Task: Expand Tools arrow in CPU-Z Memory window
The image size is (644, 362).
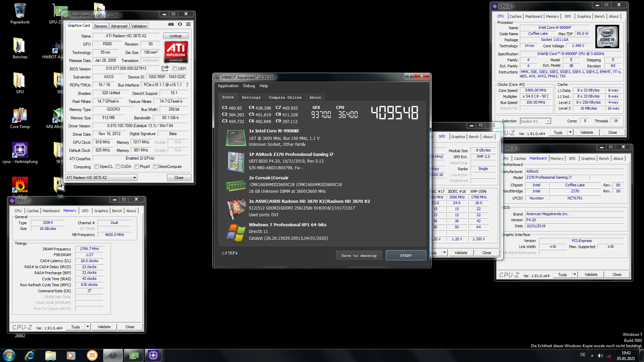Action: click(88, 327)
